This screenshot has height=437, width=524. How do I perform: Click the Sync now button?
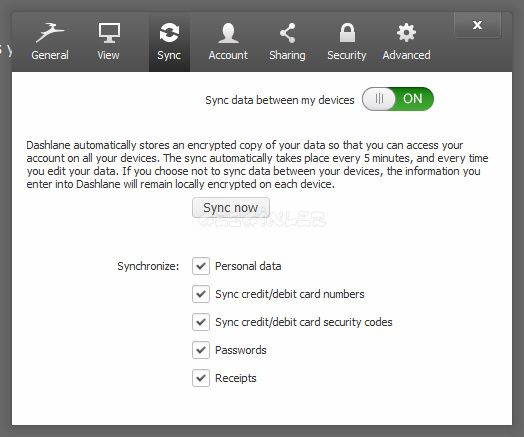click(x=231, y=207)
